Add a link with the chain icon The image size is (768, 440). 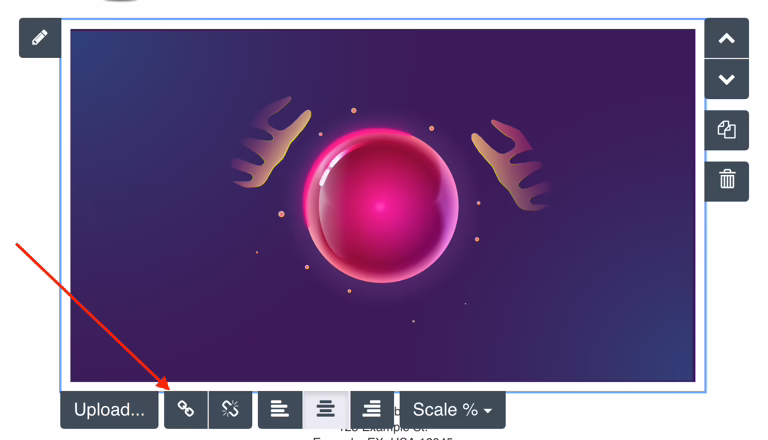pyautogui.click(x=186, y=410)
